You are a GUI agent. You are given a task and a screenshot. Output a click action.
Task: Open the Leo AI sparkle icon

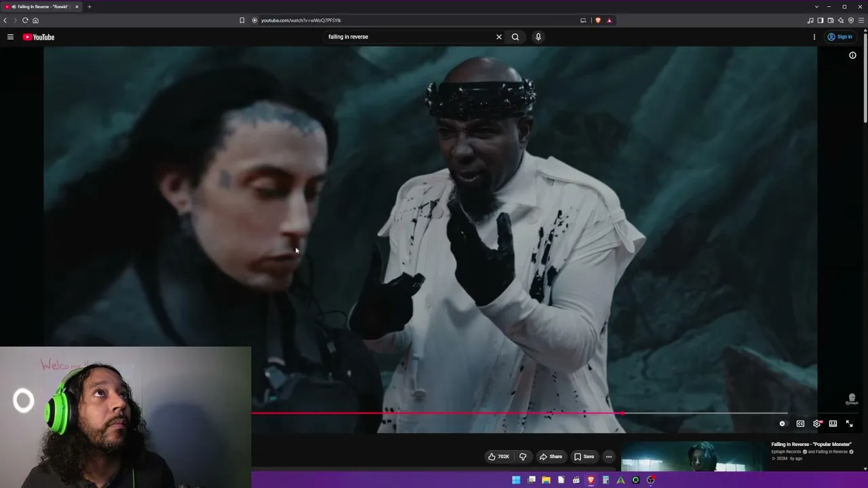click(841, 20)
